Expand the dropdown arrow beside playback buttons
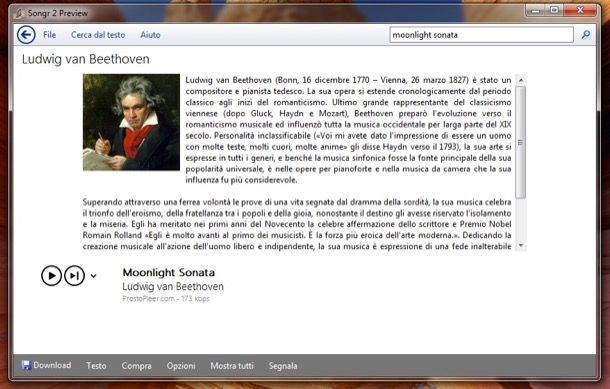Image resolution: width=610 pixels, height=389 pixels. (93, 276)
